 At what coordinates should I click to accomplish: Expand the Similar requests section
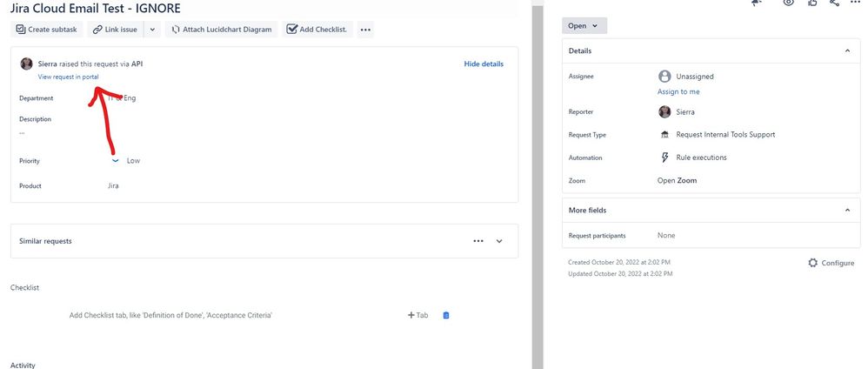point(499,241)
